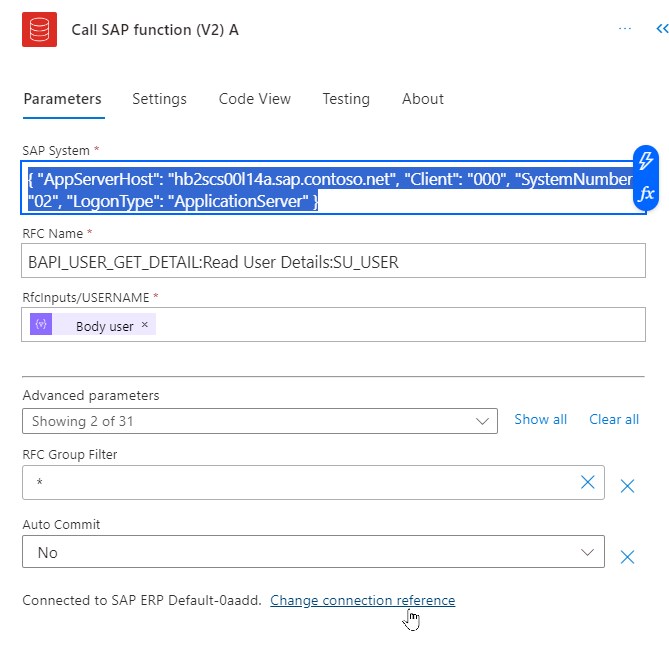669x657 pixels.
Task: Click Clear all advanced parameters
Action: 614,419
